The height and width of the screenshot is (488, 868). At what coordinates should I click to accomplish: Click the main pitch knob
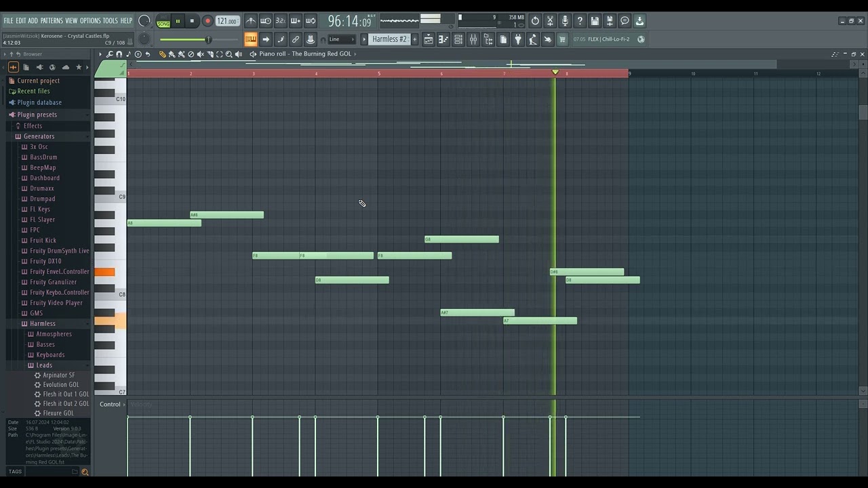tap(144, 39)
